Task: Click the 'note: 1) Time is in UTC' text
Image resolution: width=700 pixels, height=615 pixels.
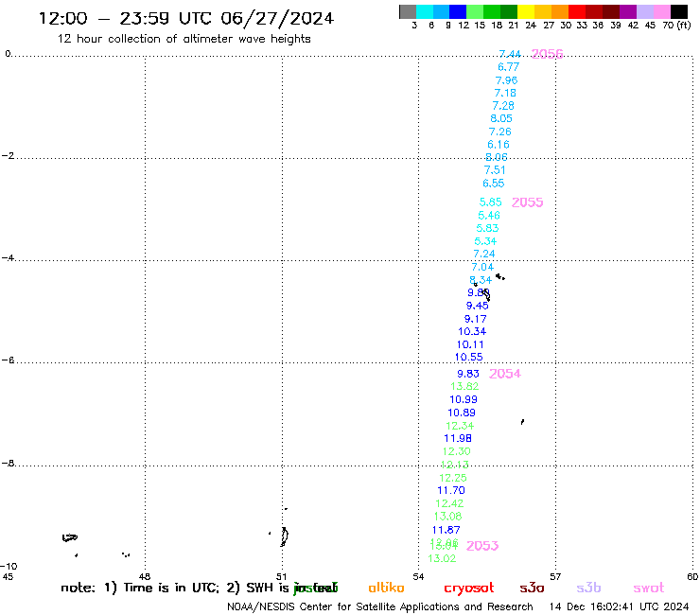Action: click(139, 588)
